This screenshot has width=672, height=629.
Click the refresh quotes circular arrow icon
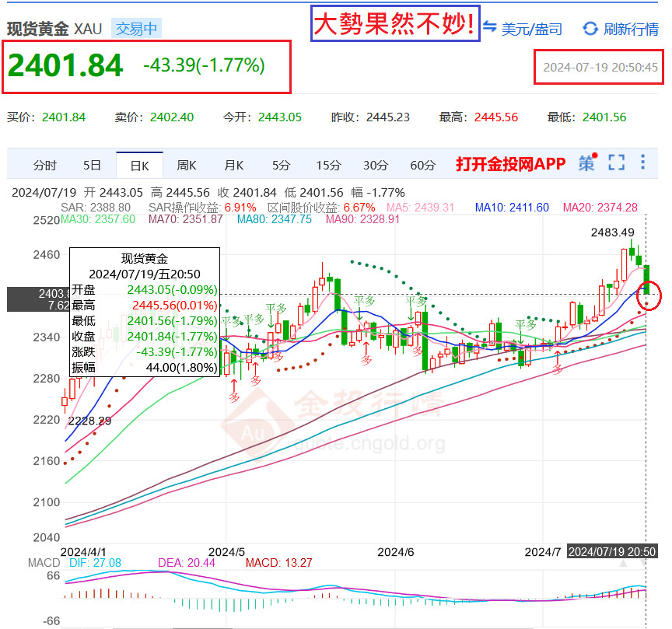coord(590,29)
